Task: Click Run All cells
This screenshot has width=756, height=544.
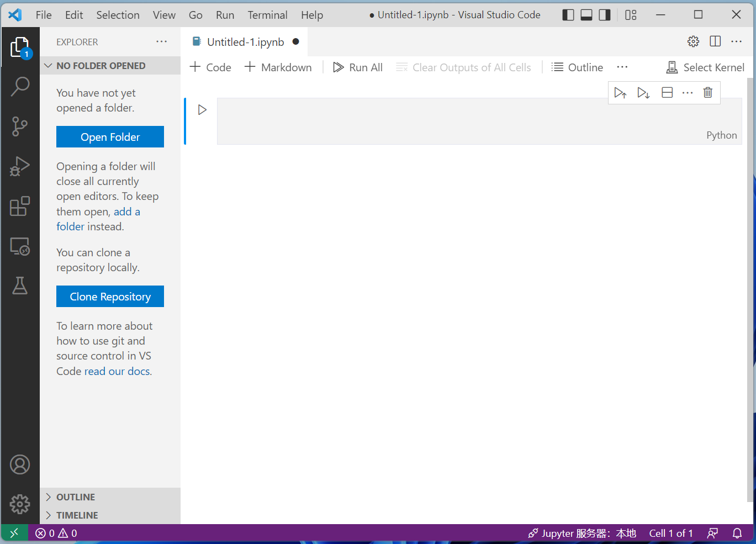Action: 358,67
